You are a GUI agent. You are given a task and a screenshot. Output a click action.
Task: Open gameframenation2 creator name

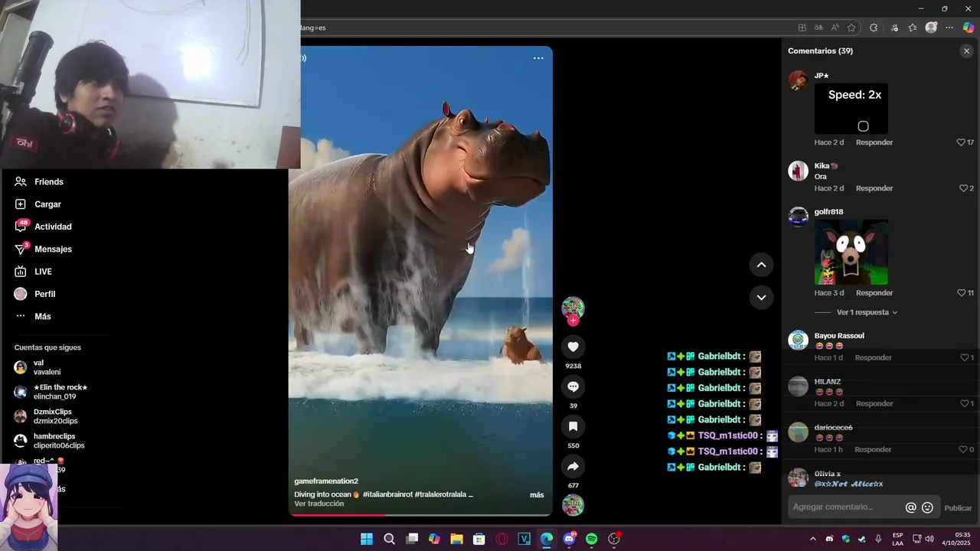326,481
